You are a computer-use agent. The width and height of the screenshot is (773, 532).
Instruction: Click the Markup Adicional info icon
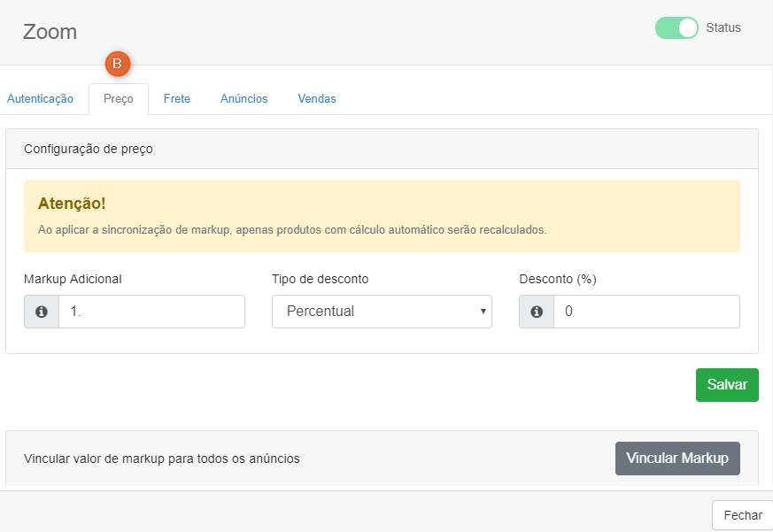42,312
